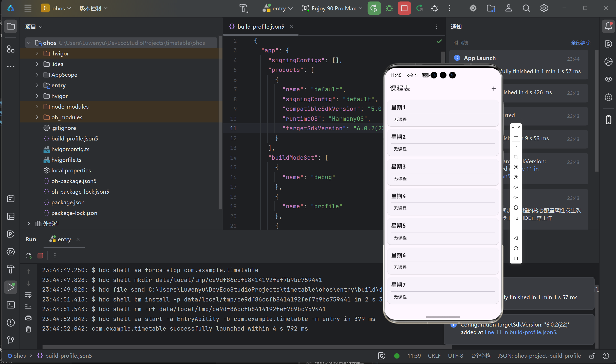
Task: Open editor tab options menu
Action: tap(437, 26)
